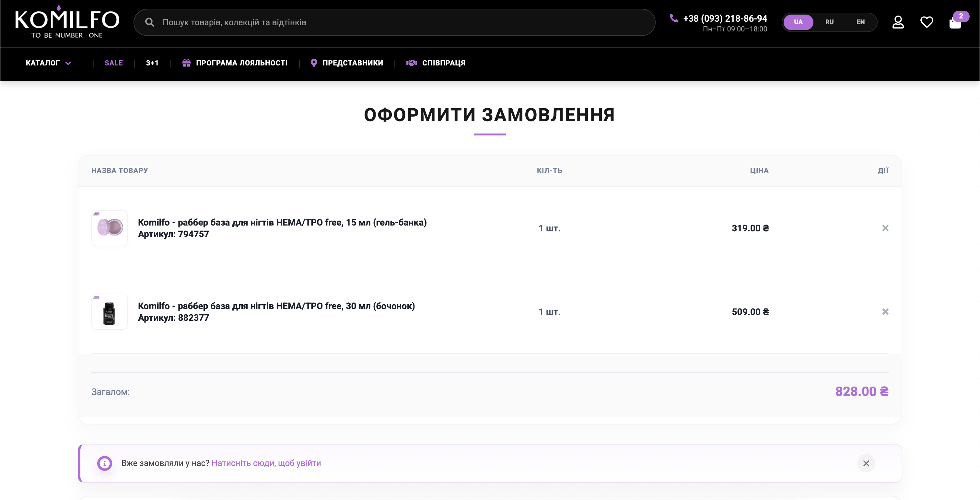Remove the 30 мл бочонок item

(885, 312)
